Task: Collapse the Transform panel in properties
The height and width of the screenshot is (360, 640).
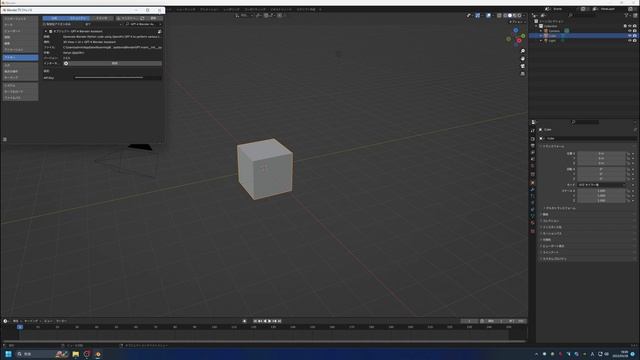Action: point(553,146)
